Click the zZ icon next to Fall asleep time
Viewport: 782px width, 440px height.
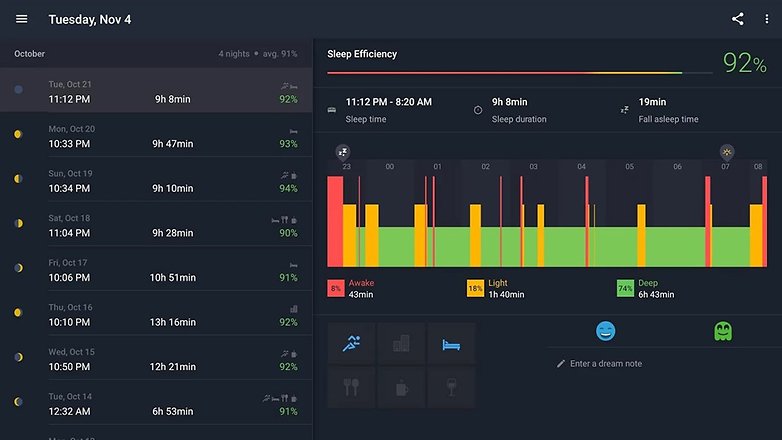(624, 110)
